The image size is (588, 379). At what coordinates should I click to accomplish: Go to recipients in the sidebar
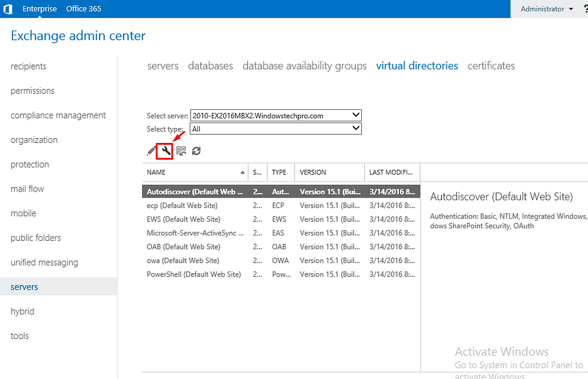[29, 67]
